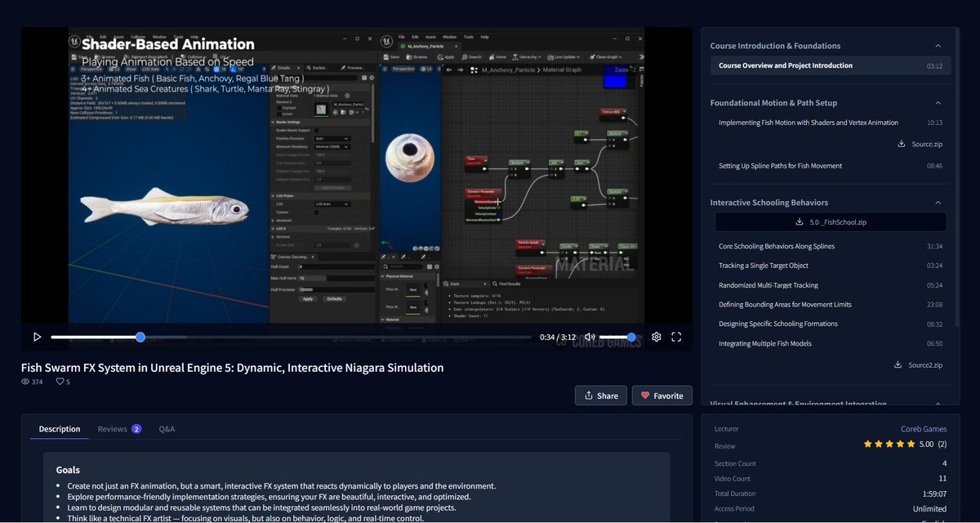Open Randomized Multi-Target Tracking lesson
This screenshot has height=523, width=980.
pyautogui.click(x=831, y=285)
